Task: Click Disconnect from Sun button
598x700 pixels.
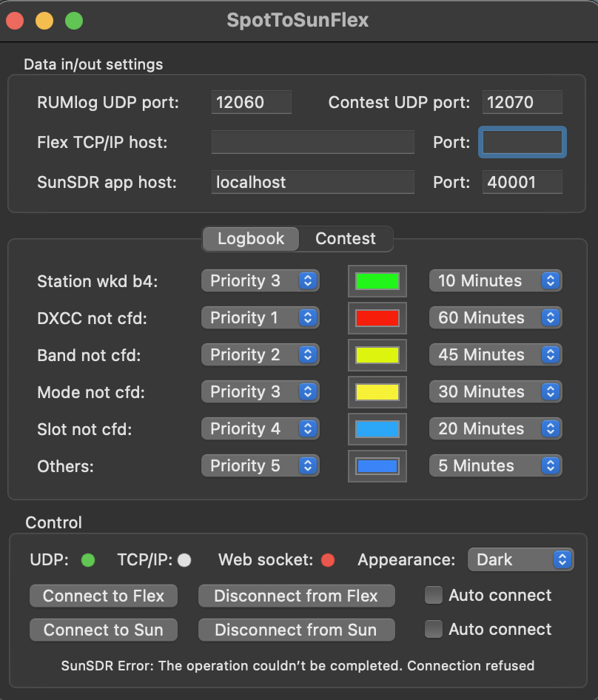Action: click(x=296, y=630)
